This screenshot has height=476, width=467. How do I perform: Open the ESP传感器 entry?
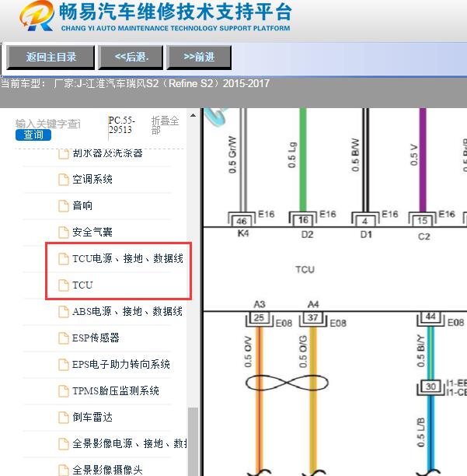[96, 338]
